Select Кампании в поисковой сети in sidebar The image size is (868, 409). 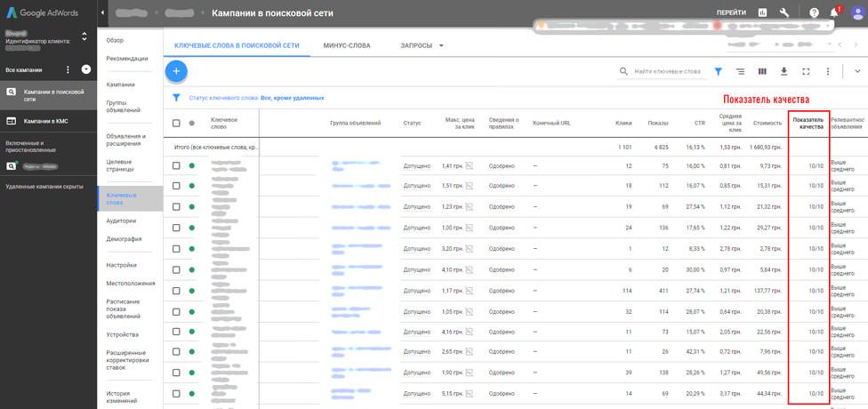point(48,95)
